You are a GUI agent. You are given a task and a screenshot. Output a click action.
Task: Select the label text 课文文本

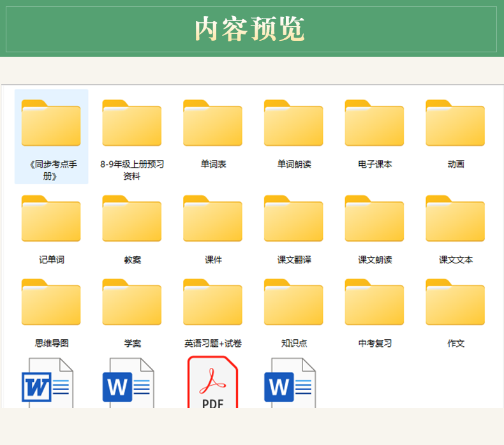coord(456,259)
